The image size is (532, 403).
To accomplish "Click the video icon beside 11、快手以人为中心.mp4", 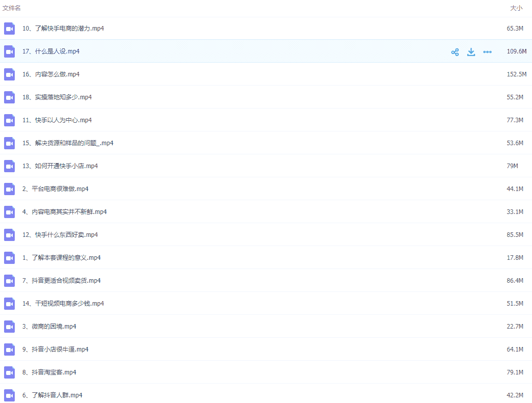I will tap(10, 120).
